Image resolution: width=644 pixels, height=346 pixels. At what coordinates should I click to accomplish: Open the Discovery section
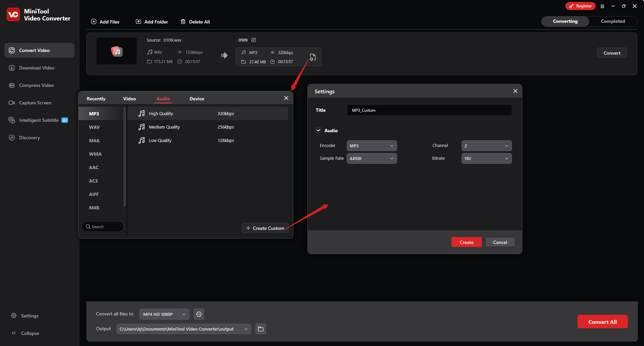click(x=30, y=138)
